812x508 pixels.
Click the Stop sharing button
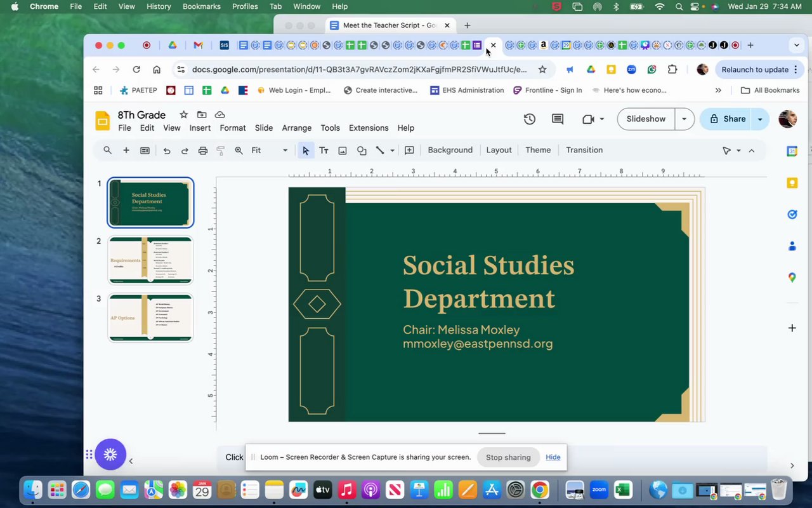coord(508,457)
